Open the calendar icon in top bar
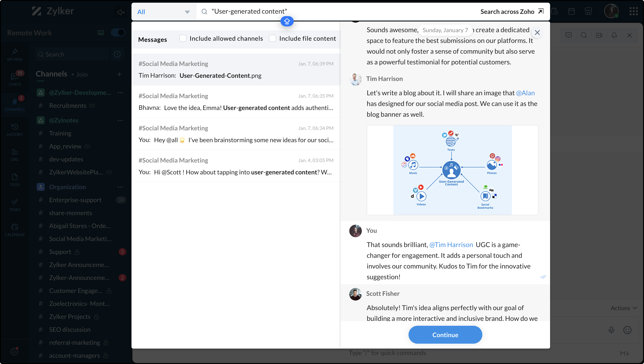This screenshot has width=644, height=364. [571, 11]
